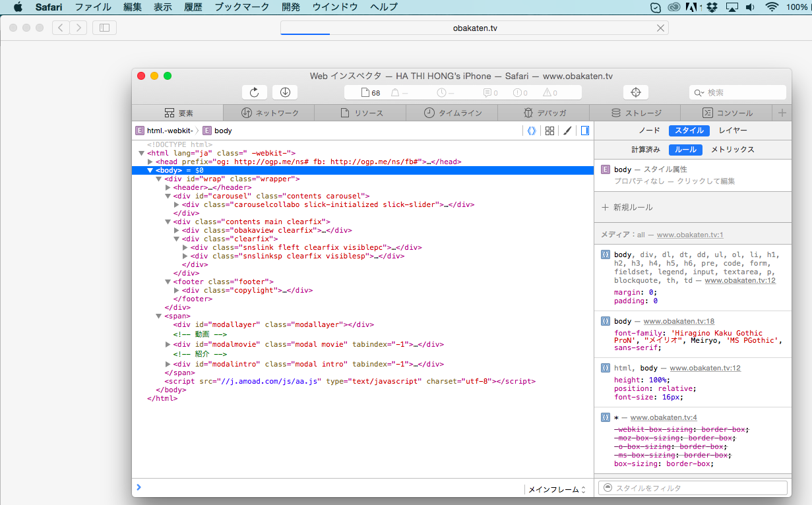Click Safari's back navigation arrow
Viewport: 812px width, 505px height.
tap(61, 28)
